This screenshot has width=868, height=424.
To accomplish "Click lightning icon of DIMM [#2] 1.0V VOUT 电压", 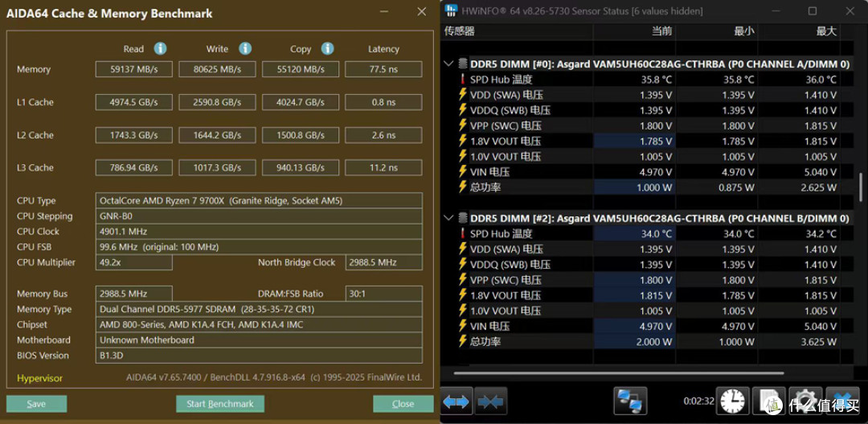I will tap(463, 311).
